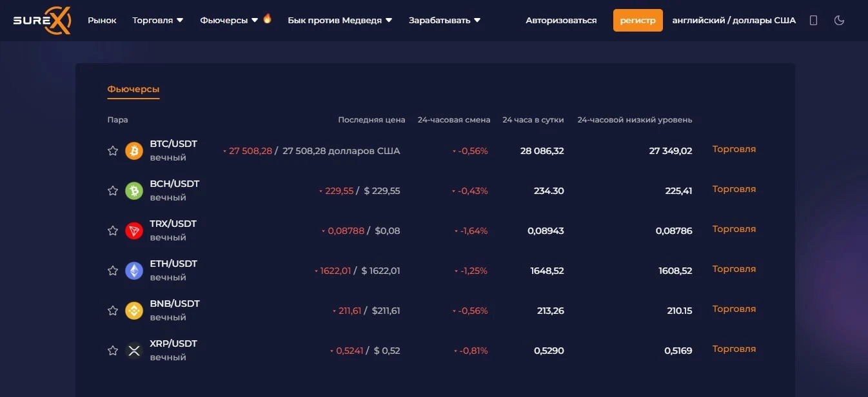The width and height of the screenshot is (868, 397).
Task: Click the 24 часа в сутки header
Action: [533, 120]
